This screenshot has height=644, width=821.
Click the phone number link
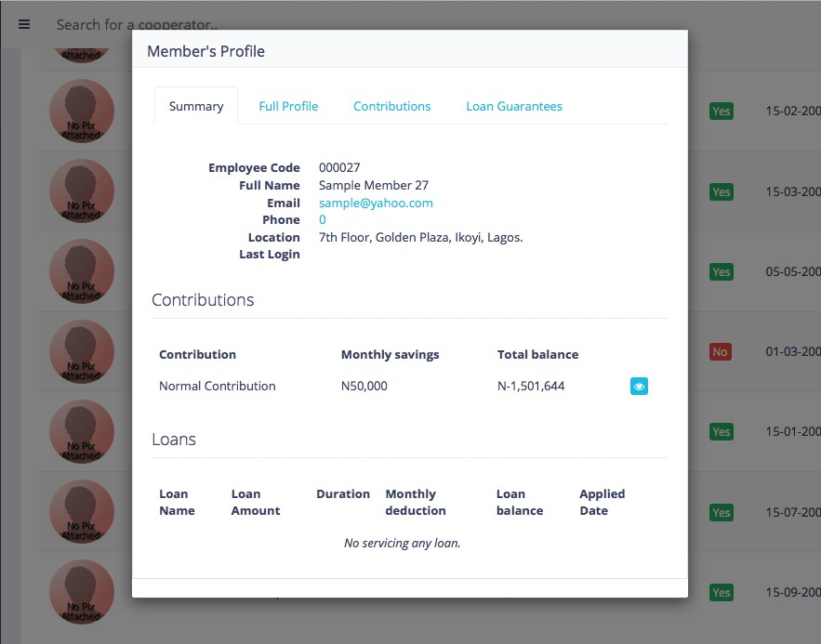point(323,220)
